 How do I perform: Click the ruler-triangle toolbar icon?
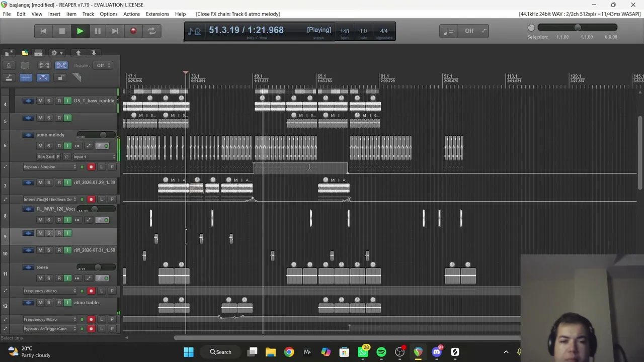(x=77, y=77)
